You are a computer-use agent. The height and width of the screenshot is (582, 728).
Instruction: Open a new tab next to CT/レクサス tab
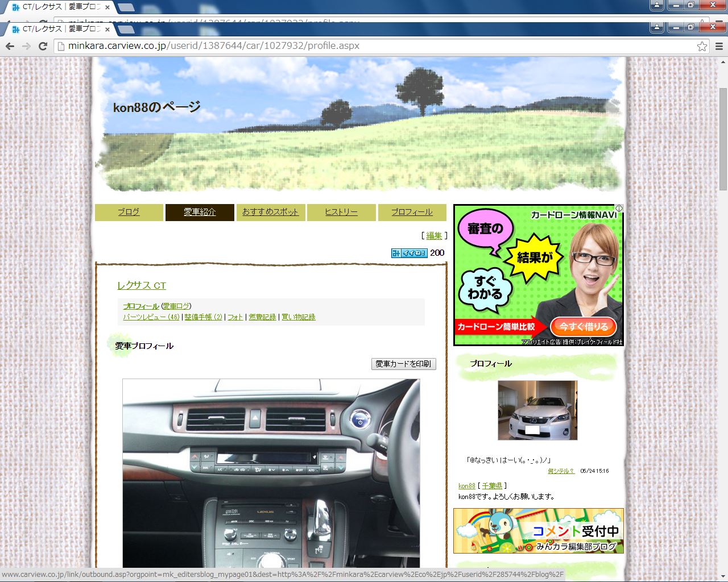click(126, 29)
